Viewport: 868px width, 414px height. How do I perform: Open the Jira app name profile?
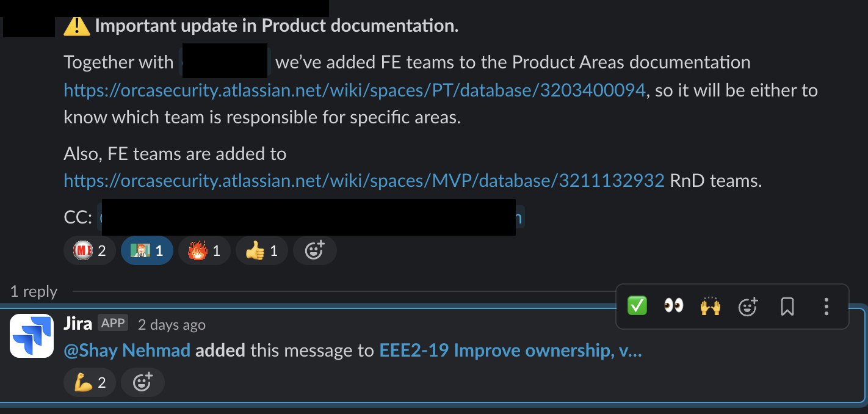[x=78, y=323]
